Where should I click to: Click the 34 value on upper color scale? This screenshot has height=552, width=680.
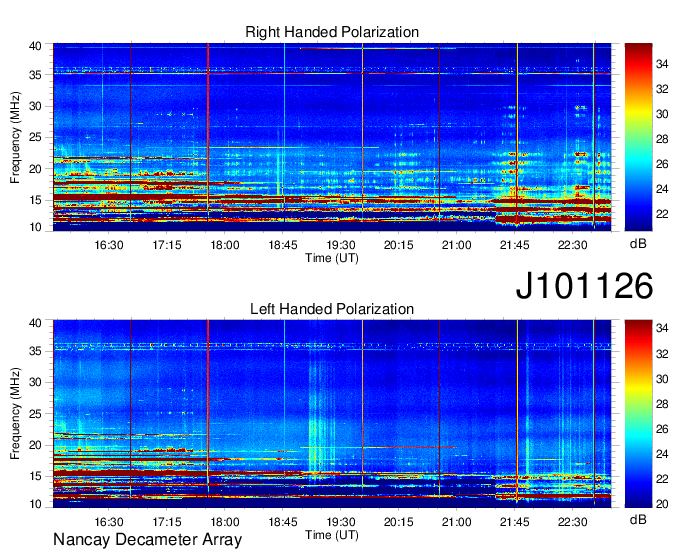pos(662,65)
